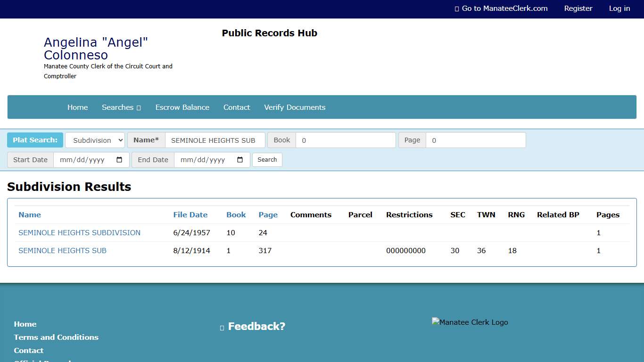Expand the Searches menu chevron arrow
644x362 pixels.
[139, 107]
